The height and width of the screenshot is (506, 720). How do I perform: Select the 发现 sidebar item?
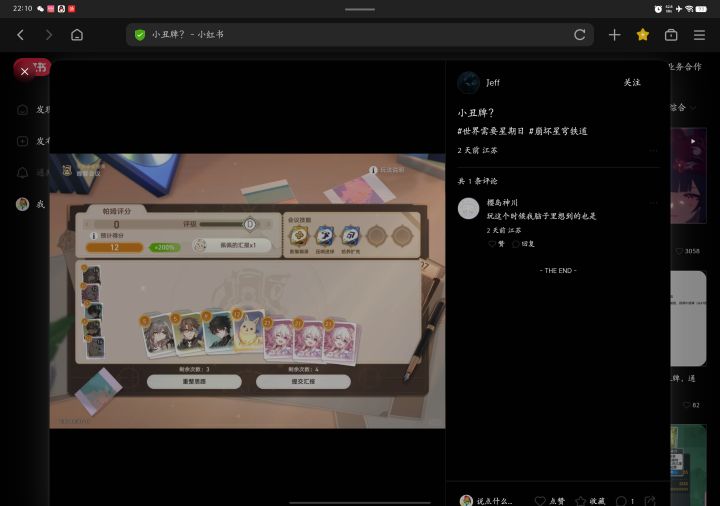click(33, 110)
